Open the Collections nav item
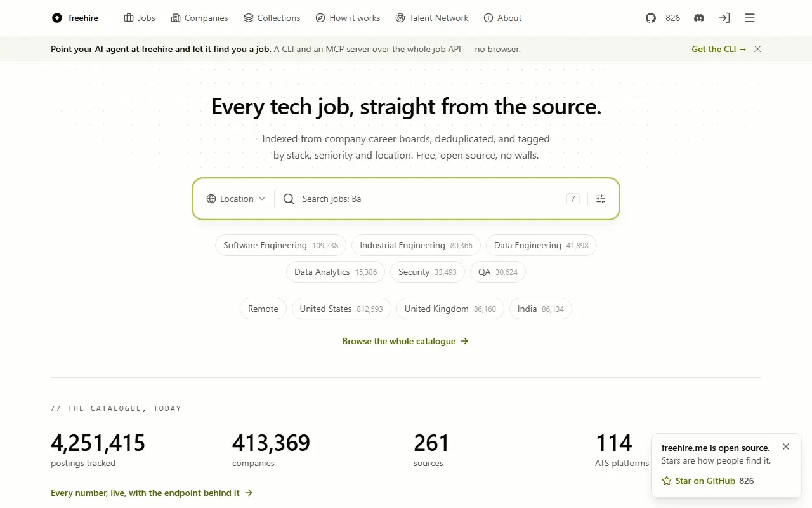The image size is (812, 508). pos(272,18)
